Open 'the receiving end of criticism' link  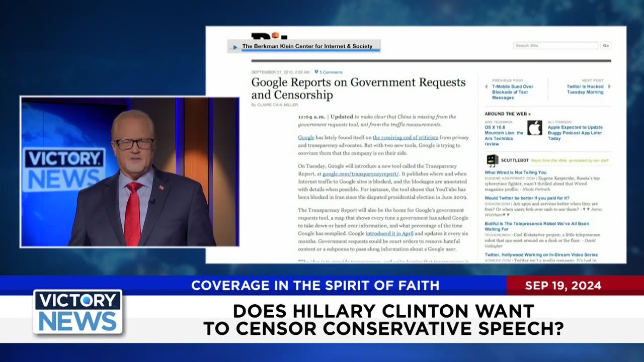tap(405, 137)
